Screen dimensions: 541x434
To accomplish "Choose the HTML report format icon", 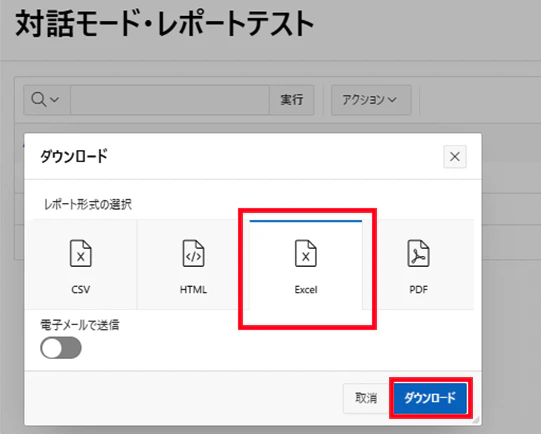I will click(x=193, y=253).
